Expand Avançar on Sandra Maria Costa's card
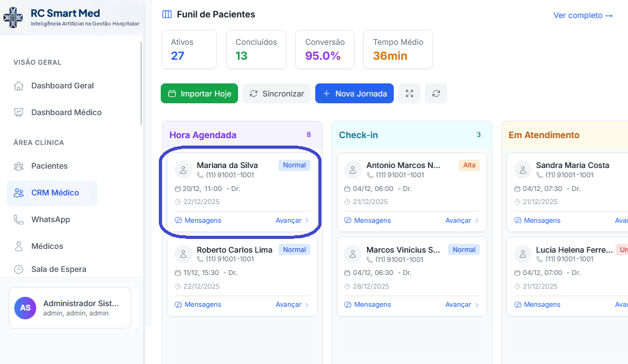This screenshot has height=364, width=628. (x=622, y=220)
